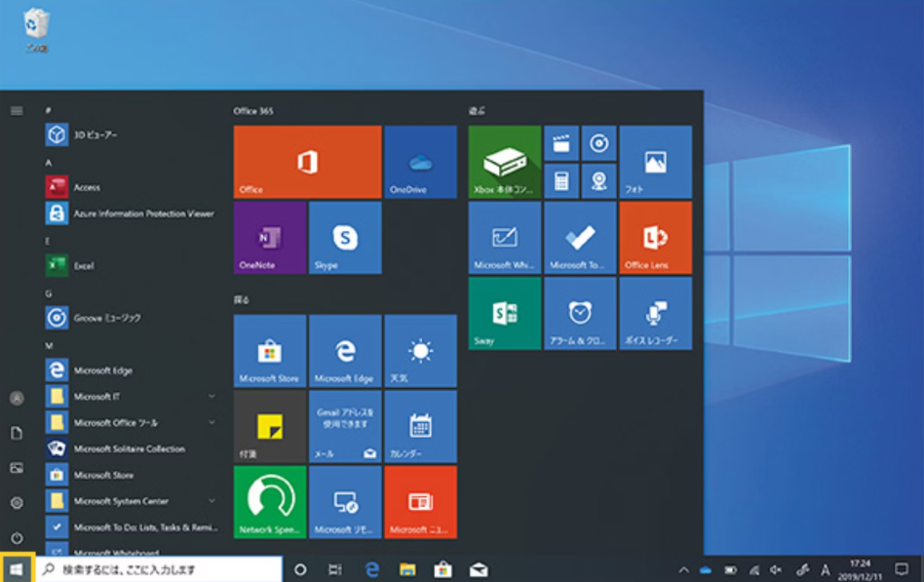Open the Xbox console companion tile

click(x=505, y=162)
